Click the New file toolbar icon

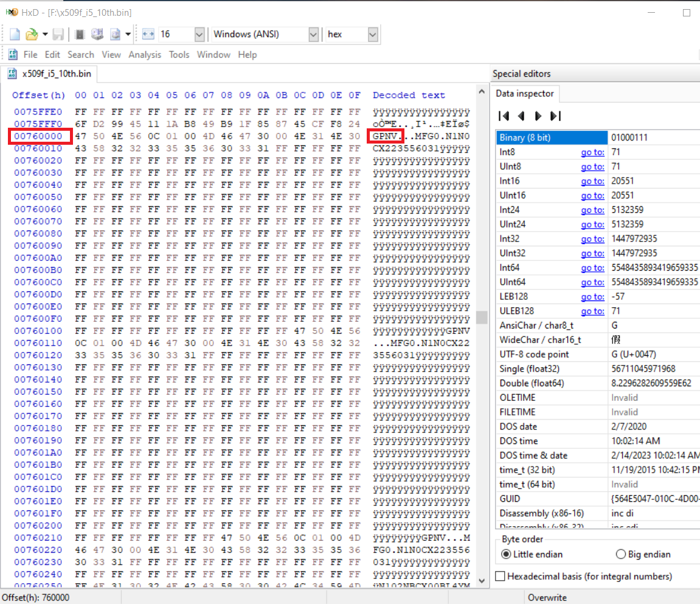[15, 35]
